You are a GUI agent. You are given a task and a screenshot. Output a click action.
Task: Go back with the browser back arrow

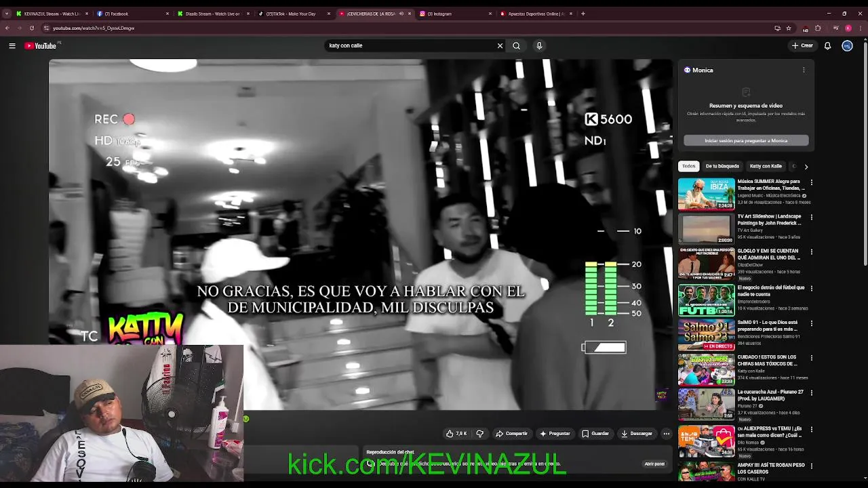click(7, 28)
